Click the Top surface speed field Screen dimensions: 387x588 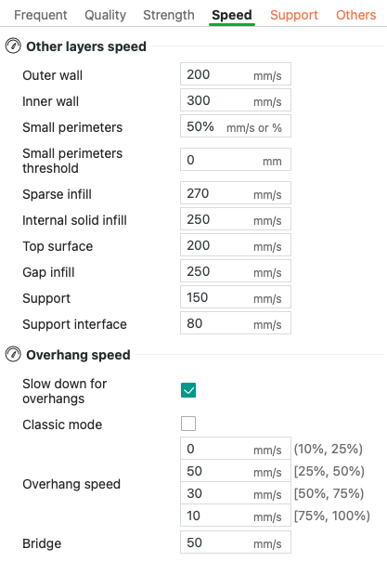point(236,245)
